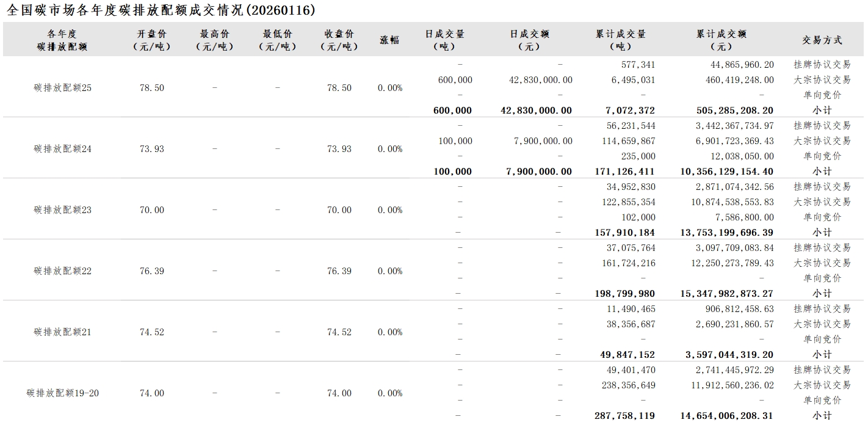868x425 pixels.
Task: Click the 涨幅 column header
Action: point(389,40)
